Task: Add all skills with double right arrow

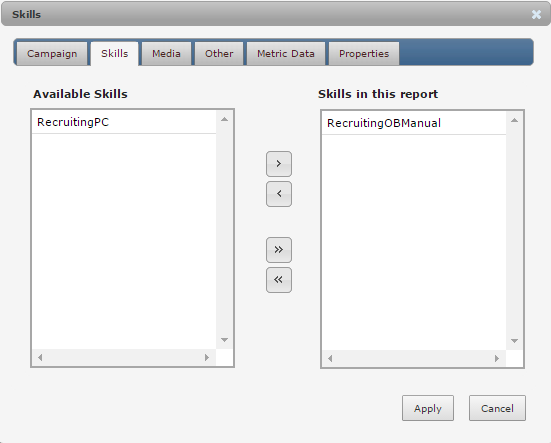Action: [x=279, y=250]
